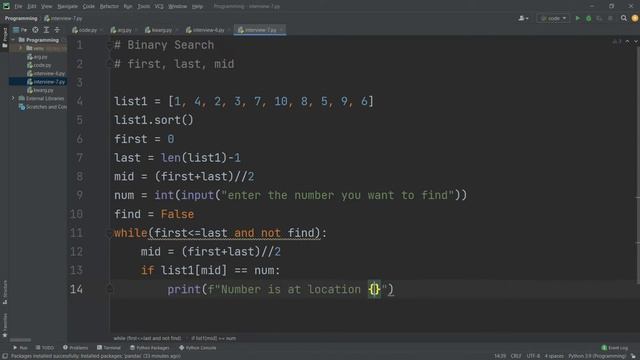Click the '4 spaces' indent status widget
Image resolution: width=640 pixels, height=360 pixels.
coord(554,356)
